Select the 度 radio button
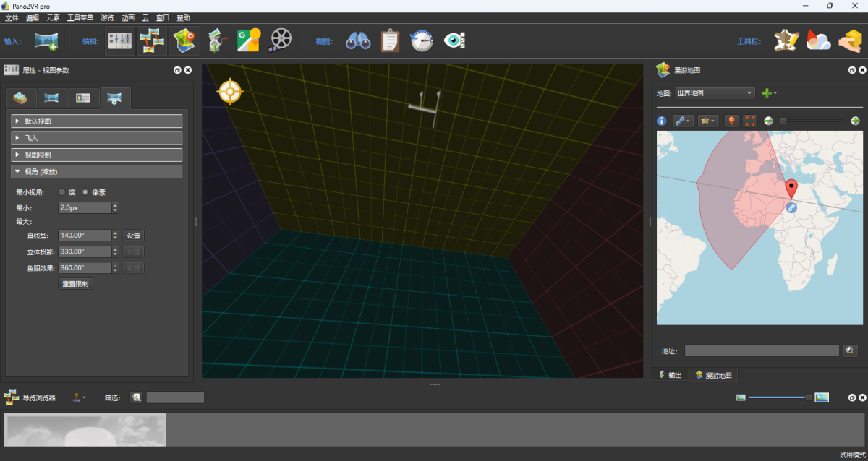This screenshot has height=461, width=868. (x=62, y=192)
